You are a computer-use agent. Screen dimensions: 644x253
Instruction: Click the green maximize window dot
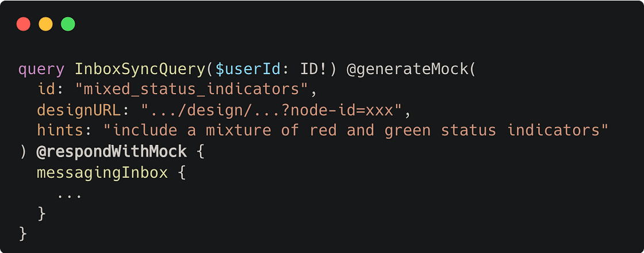pyautogui.click(x=68, y=24)
